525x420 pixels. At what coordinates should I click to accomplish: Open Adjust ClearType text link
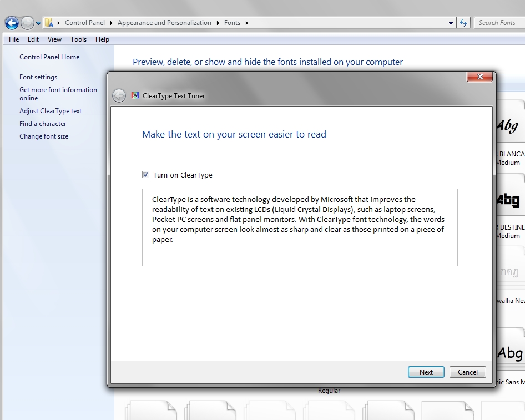tap(51, 111)
